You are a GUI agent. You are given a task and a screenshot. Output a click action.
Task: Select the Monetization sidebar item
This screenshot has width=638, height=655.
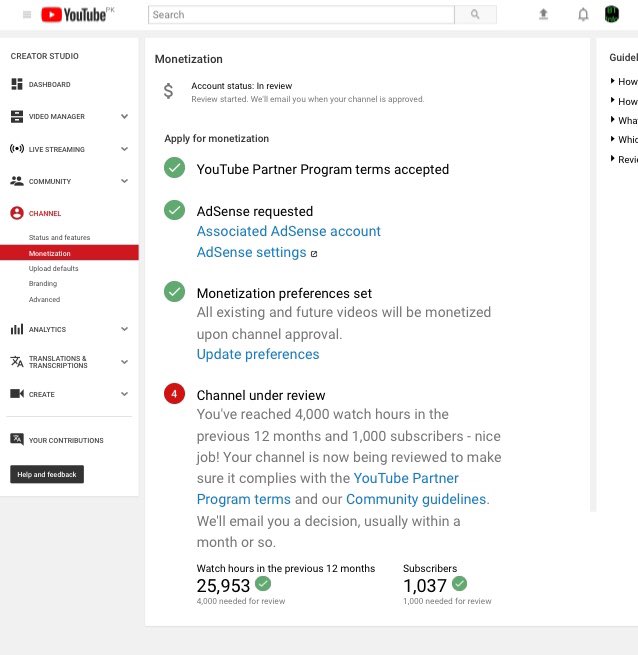tap(69, 253)
